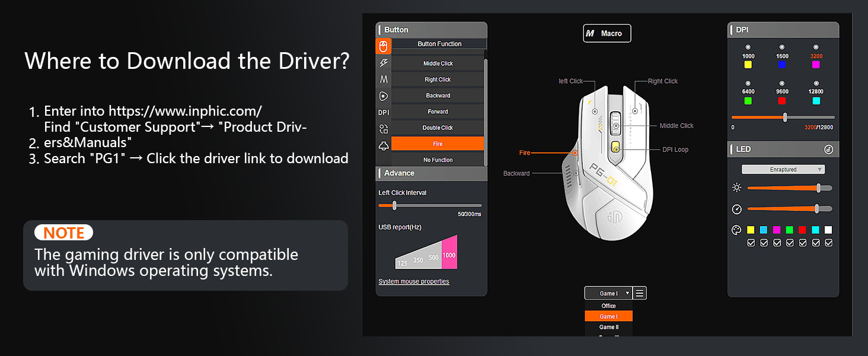Open the Enraptured LED mode dropdown
Screen dimensions: 868x356
coord(783,170)
